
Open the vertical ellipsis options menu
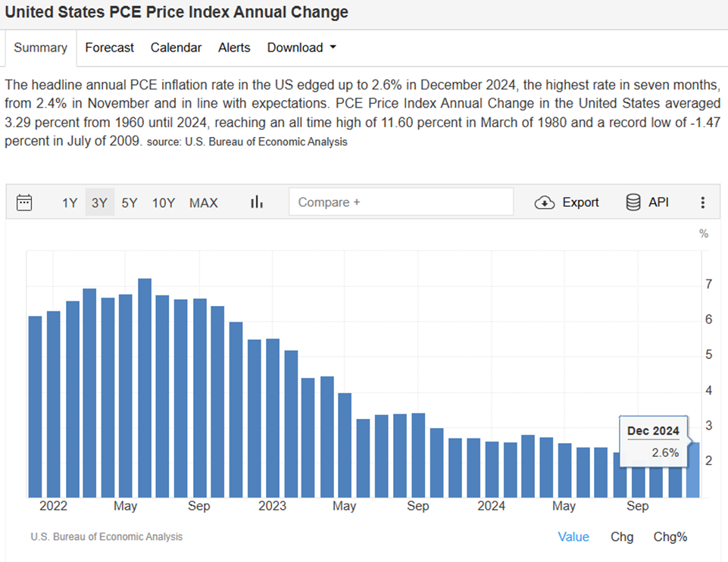703,202
